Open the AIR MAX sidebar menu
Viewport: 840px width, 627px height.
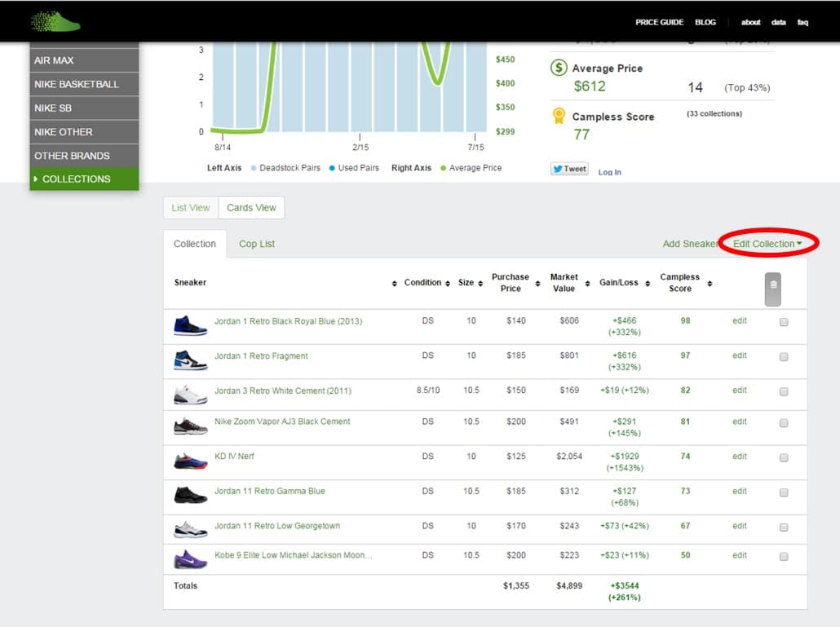pyautogui.click(x=84, y=60)
